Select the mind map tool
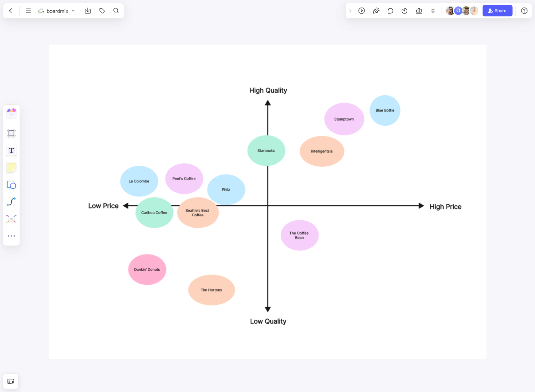Image resolution: width=535 pixels, height=392 pixels. coord(11,219)
